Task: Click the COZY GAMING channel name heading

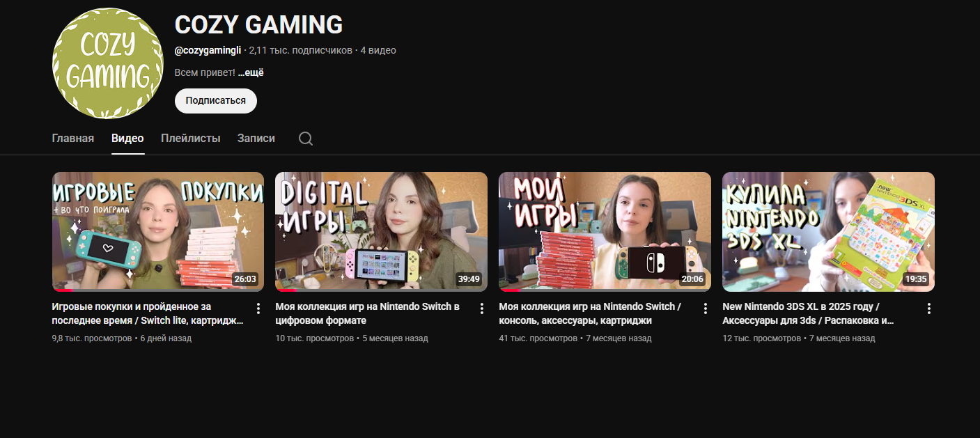Action: (x=258, y=24)
